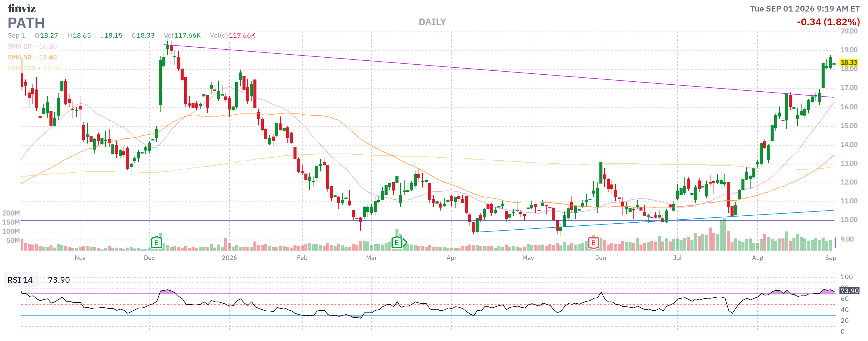Click the Feb label on the time axis

(302, 258)
